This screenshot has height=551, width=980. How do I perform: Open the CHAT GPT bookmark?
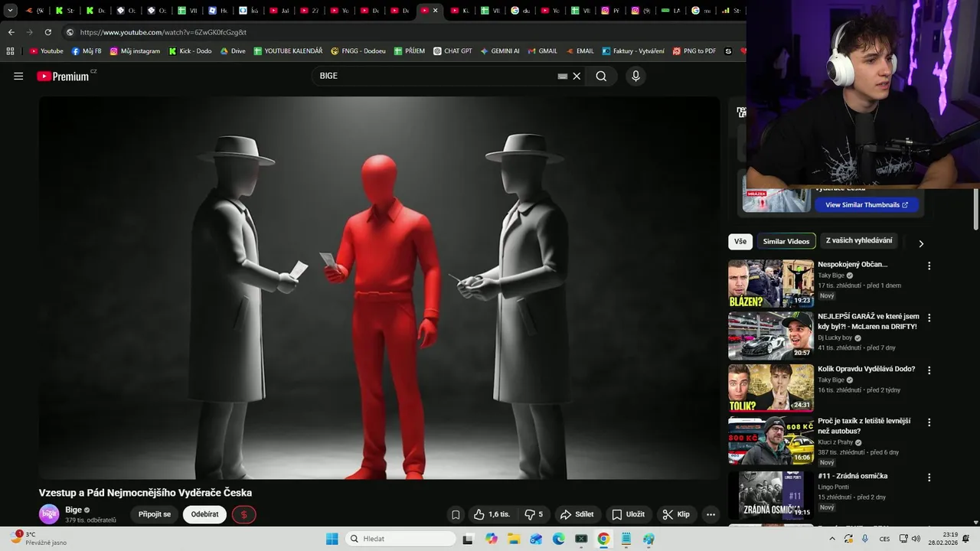(452, 51)
